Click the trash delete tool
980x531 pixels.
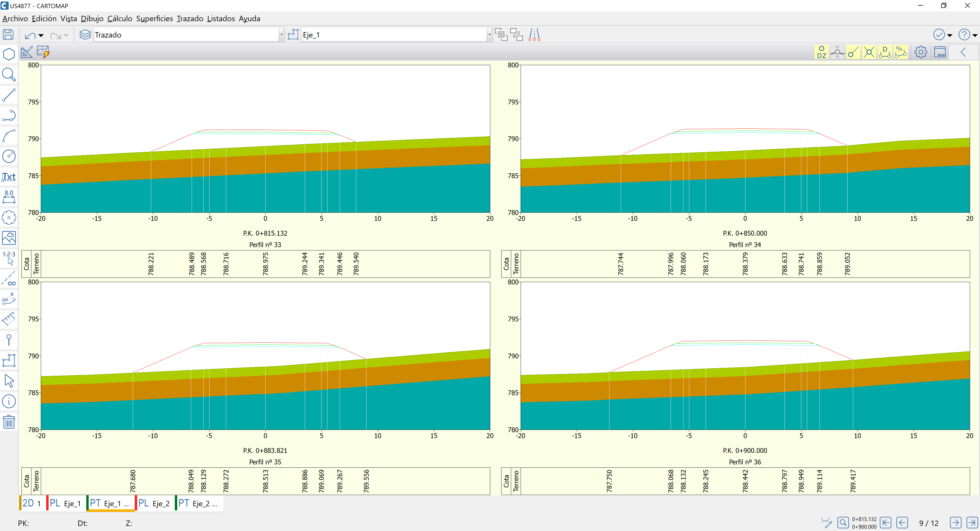(x=9, y=422)
